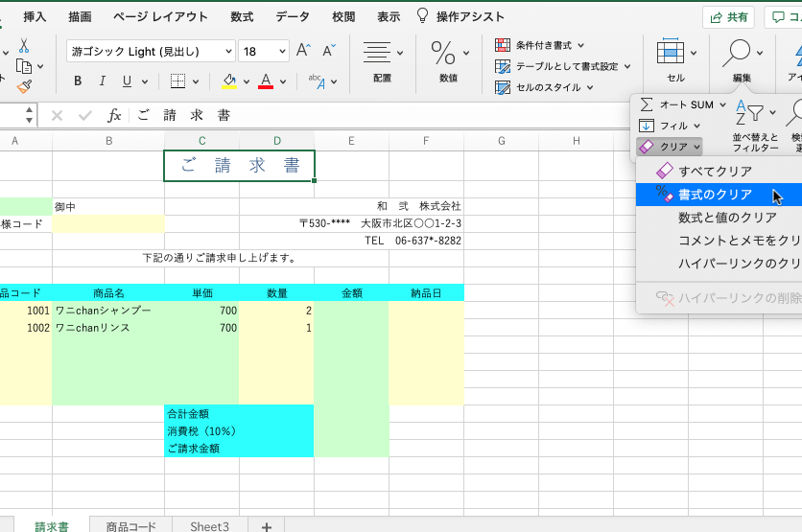
Task: Open the font name combo box
Action: pyautogui.click(x=151, y=51)
